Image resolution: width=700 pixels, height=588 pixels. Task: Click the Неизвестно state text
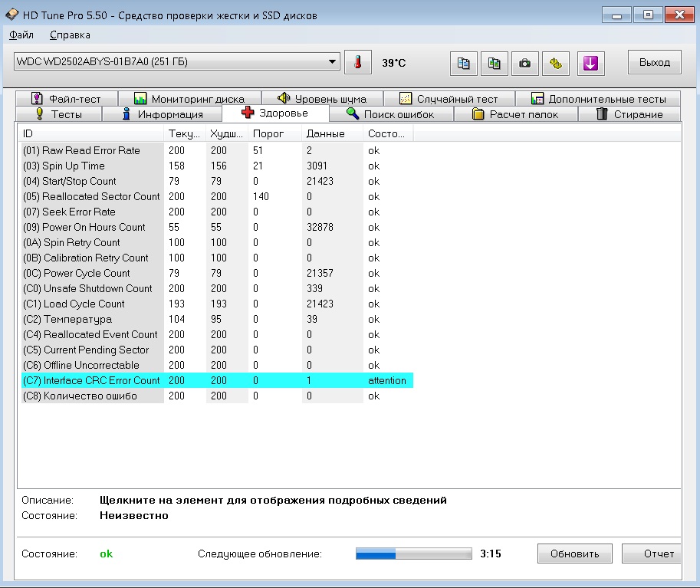pos(134,515)
